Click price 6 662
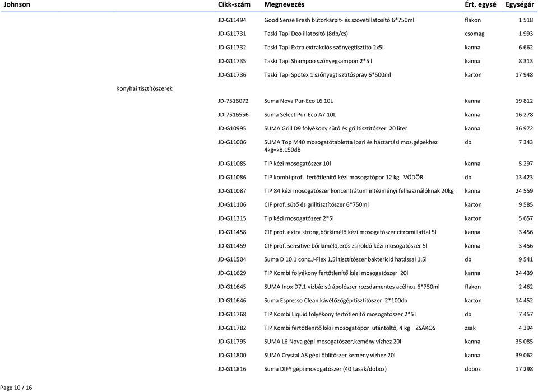Image resolution: width=538 pixels, height=392 pixels. tap(526, 48)
